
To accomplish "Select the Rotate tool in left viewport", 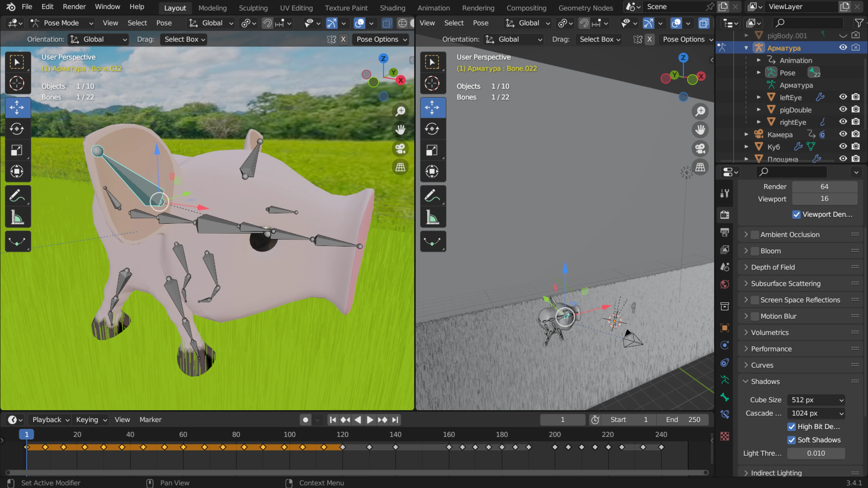I will (17, 129).
